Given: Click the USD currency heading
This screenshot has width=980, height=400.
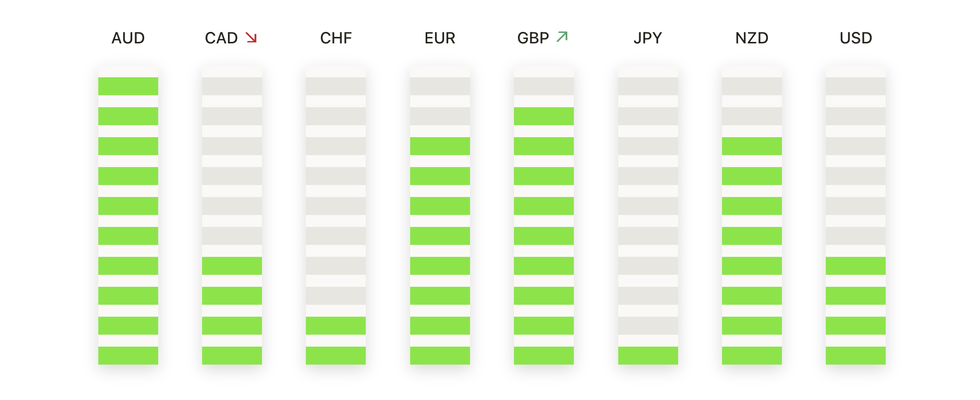Looking at the screenshot, I should (856, 38).
